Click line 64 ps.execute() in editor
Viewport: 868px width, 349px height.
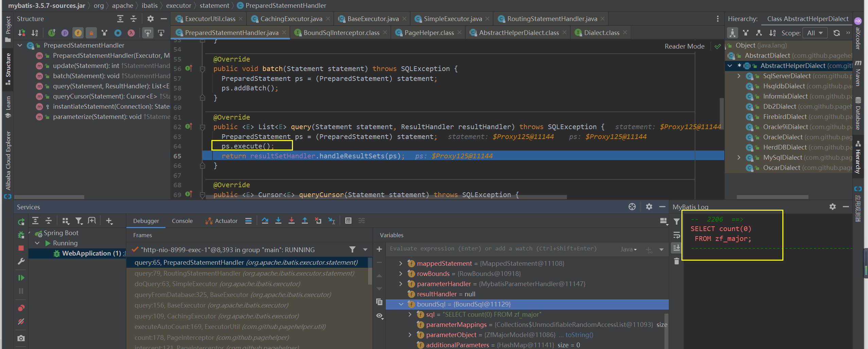click(x=247, y=146)
